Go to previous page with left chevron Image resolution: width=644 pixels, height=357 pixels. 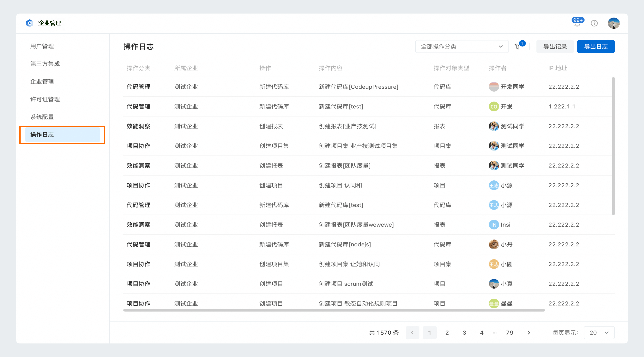(x=412, y=333)
